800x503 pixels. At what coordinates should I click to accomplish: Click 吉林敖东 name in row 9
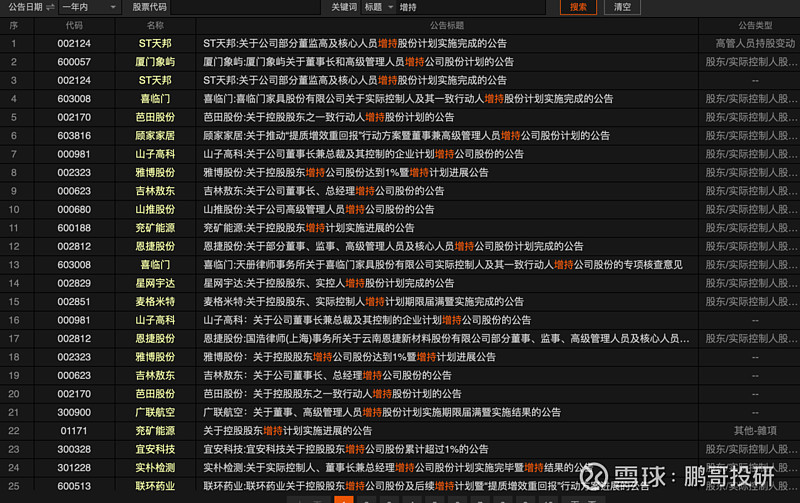pos(155,191)
